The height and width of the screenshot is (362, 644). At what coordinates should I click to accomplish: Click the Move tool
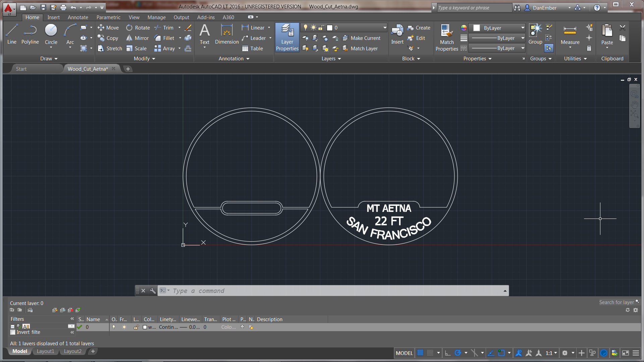[x=108, y=28]
